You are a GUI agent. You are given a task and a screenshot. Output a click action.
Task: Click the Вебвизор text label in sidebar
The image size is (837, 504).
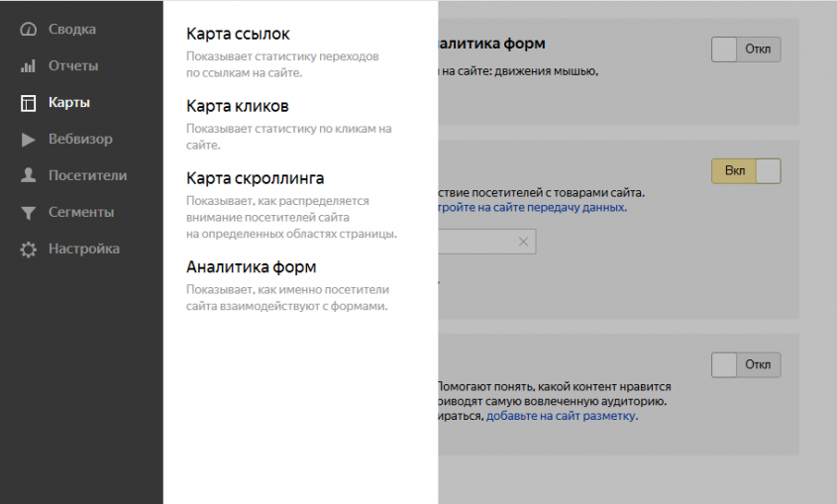tap(80, 140)
